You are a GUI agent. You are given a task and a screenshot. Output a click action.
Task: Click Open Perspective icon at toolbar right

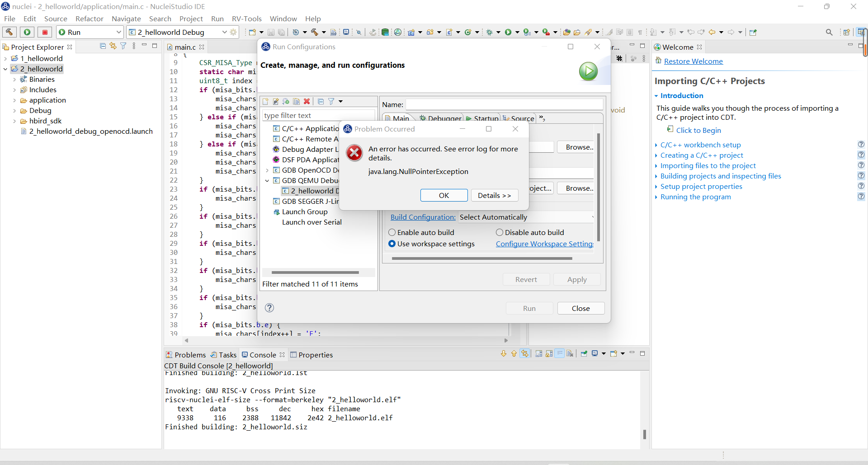pyautogui.click(x=846, y=32)
